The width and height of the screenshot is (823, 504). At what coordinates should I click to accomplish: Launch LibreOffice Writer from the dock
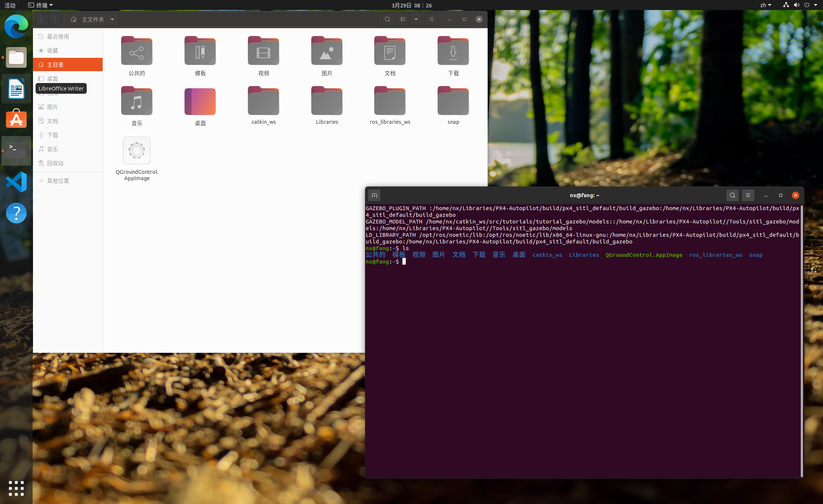point(16,89)
